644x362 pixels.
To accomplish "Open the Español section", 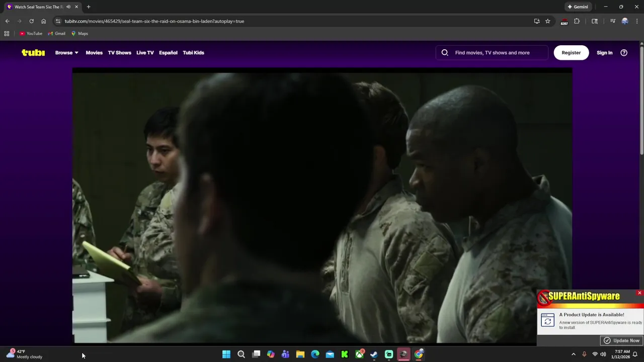I will 168,53.
